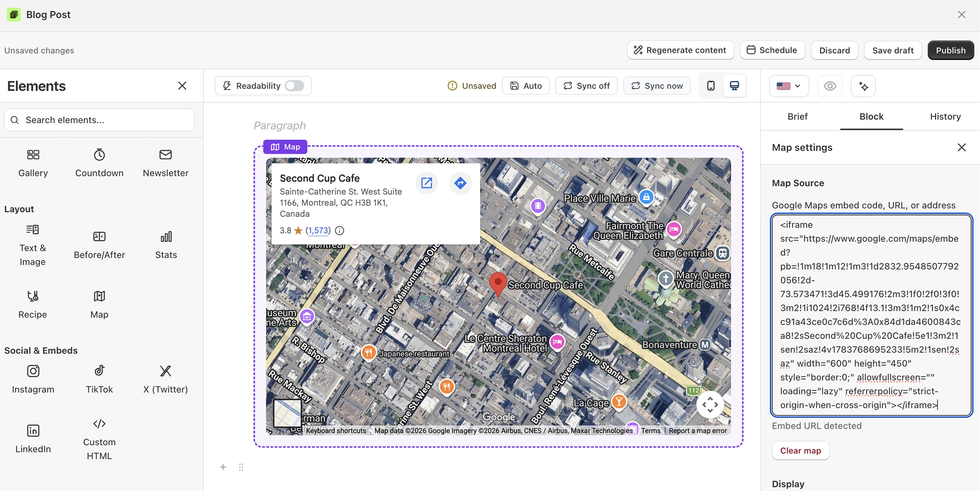Click the map layer thumbnail toggle
Viewport: 980px width, 491px height.
288,413
